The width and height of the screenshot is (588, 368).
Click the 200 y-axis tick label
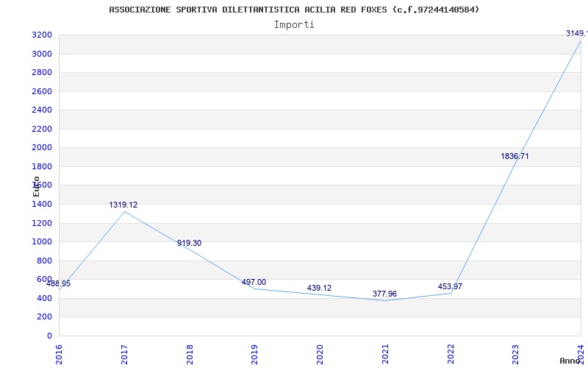click(x=44, y=317)
